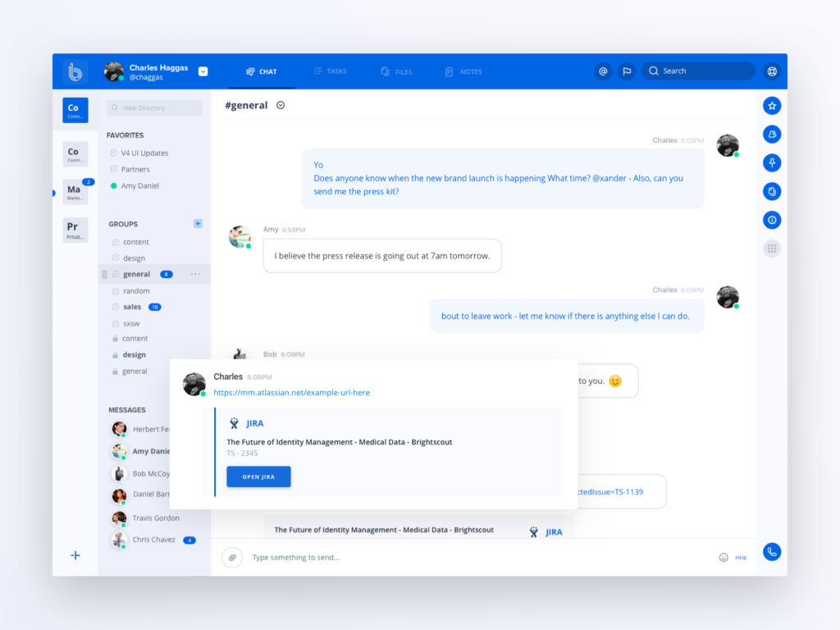Click the notifications bell icon in right sidebar

click(772, 134)
